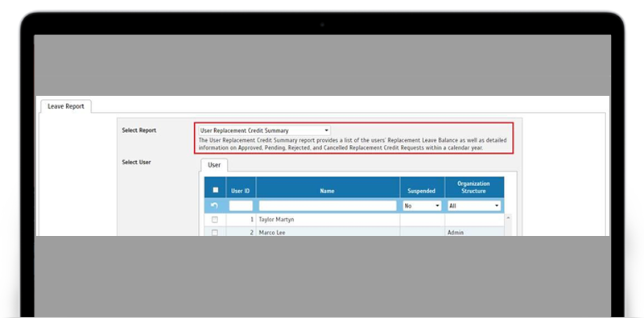Select the User tab
This screenshot has width=644, height=318.
[214, 165]
